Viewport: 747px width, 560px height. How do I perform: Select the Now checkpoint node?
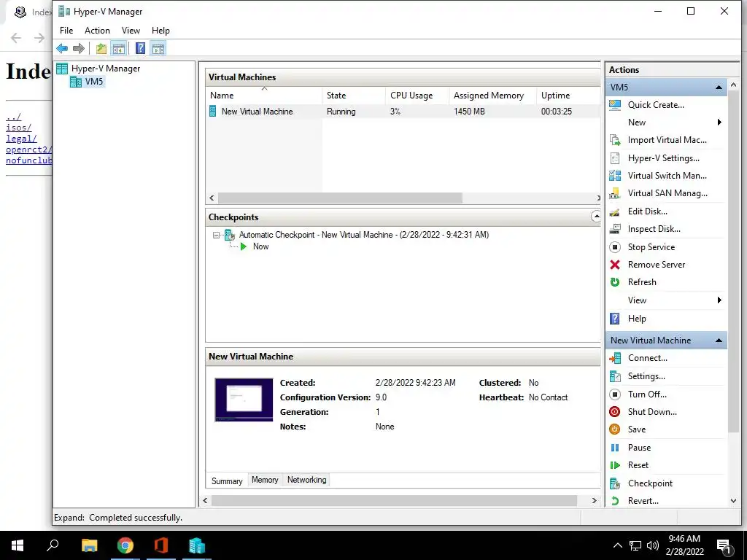pos(260,246)
